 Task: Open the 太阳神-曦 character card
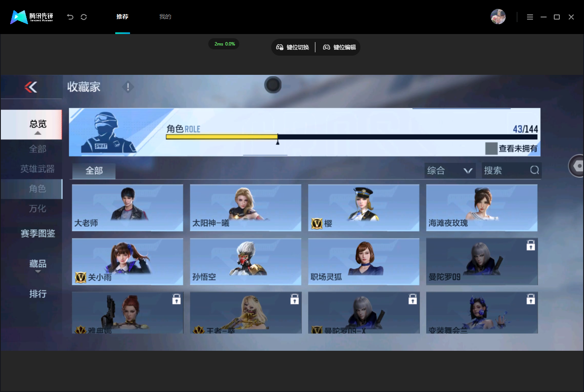pyautogui.click(x=246, y=208)
